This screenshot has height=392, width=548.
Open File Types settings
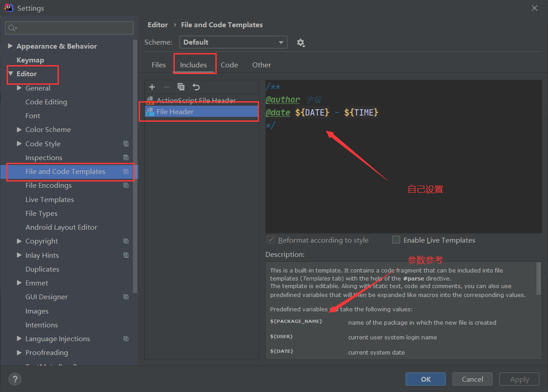(x=41, y=213)
